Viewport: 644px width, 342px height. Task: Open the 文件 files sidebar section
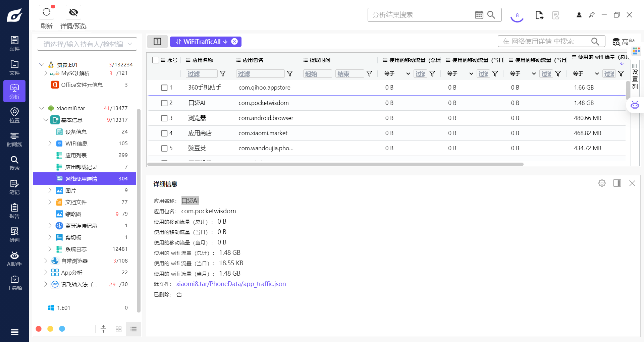point(14,67)
